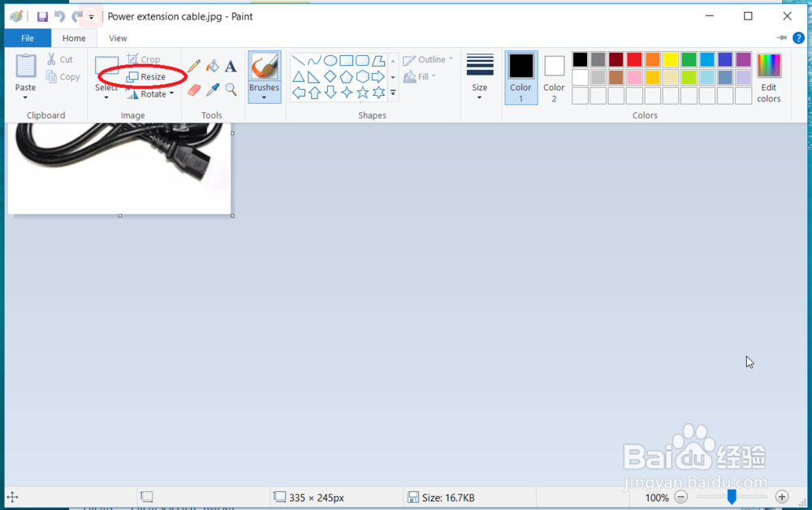
Task: Choose the Five-point star shape
Action: [362, 93]
